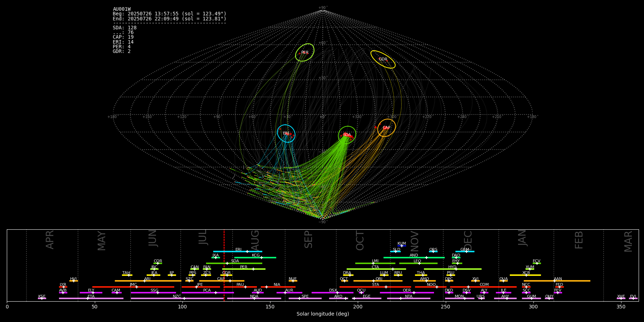644x322 pixels.
Task: Click the DEC month label
Action: coord(468,240)
